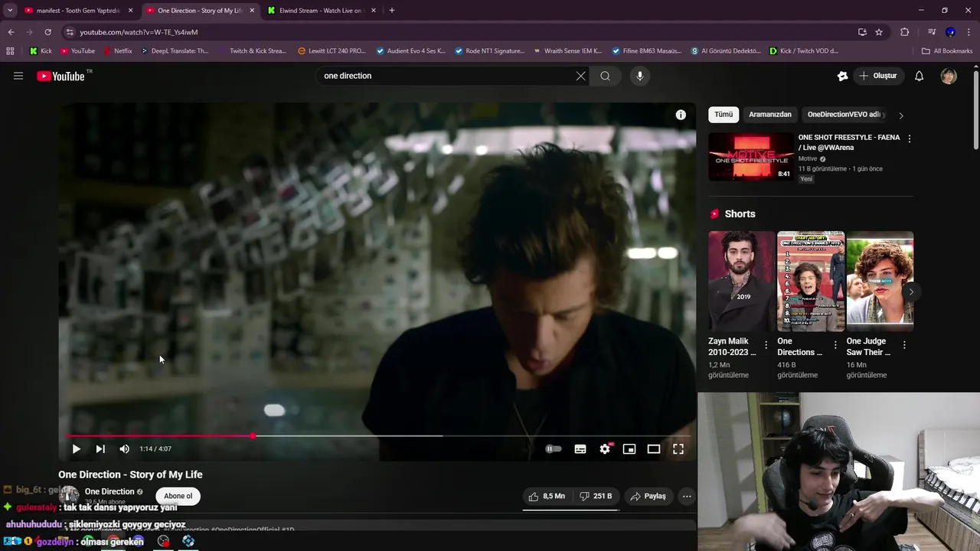Toggle subtitles in the video player

tap(580, 449)
